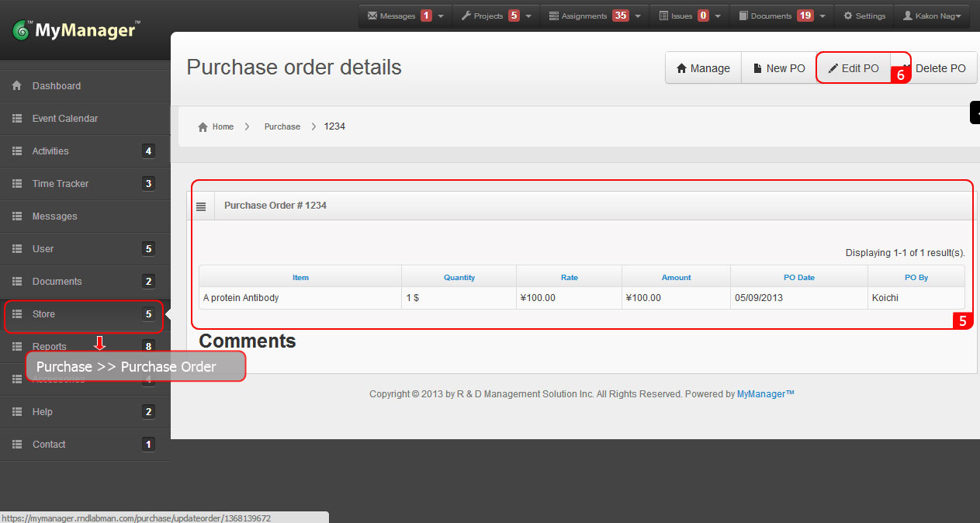This screenshot has width=980, height=523.
Task: Select Dashboard in the sidebar
Action: (x=57, y=86)
